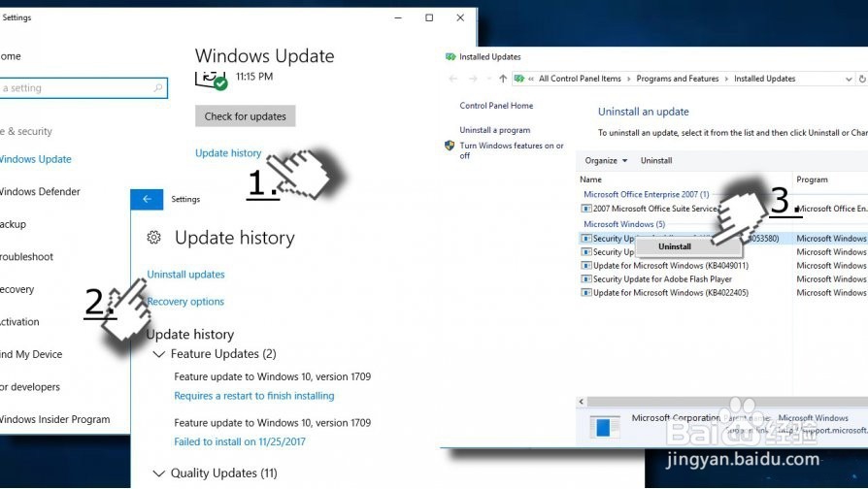Open address bar history dropdown arrow

[x=849, y=80]
